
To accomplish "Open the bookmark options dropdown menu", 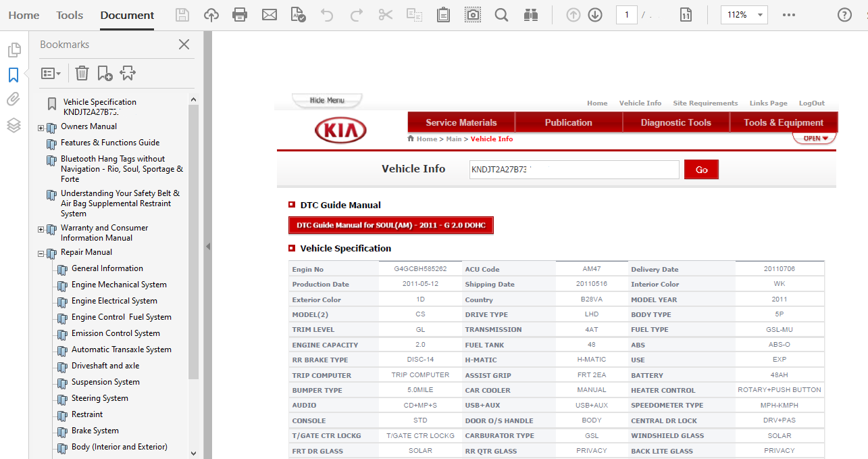I will pyautogui.click(x=51, y=73).
